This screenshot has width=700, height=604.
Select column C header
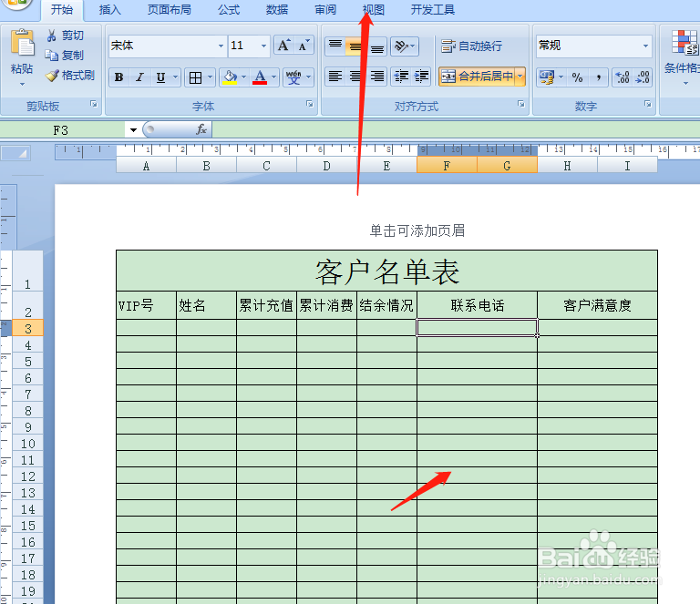coord(266,166)
